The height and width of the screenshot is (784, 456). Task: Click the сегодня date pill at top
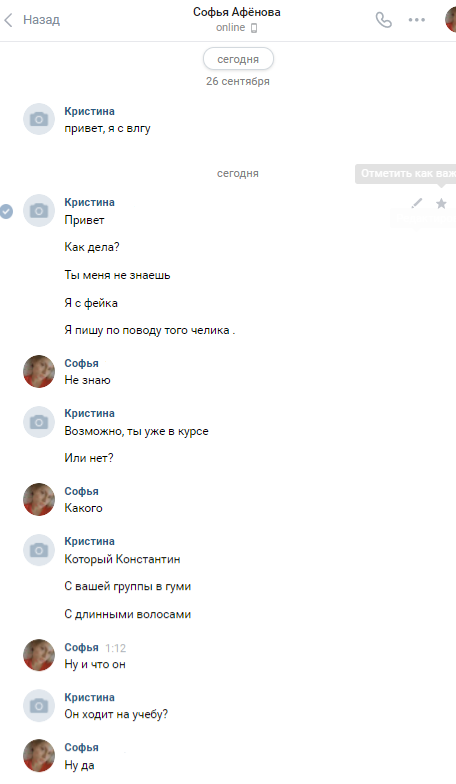pyautogui.click(x=238, y=59)
